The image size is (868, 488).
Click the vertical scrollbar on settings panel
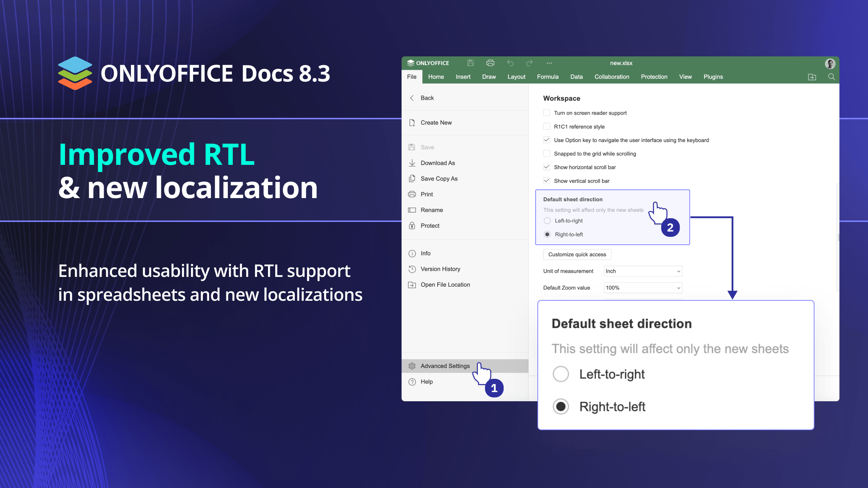838,237
